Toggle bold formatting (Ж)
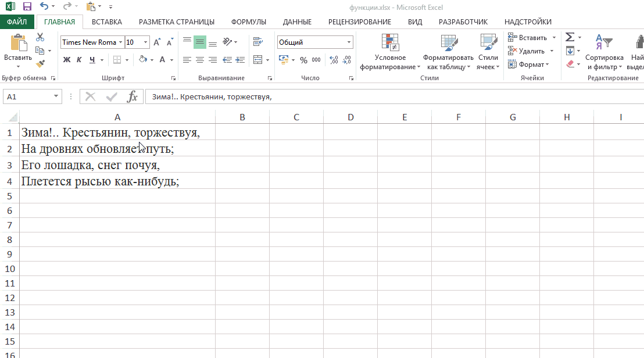 click(66, 60)
